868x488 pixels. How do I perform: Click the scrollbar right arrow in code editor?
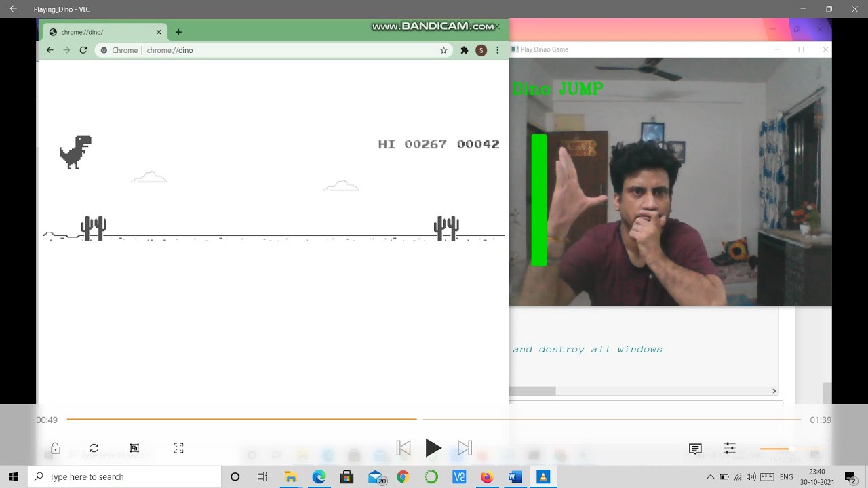tap(774, 391)
